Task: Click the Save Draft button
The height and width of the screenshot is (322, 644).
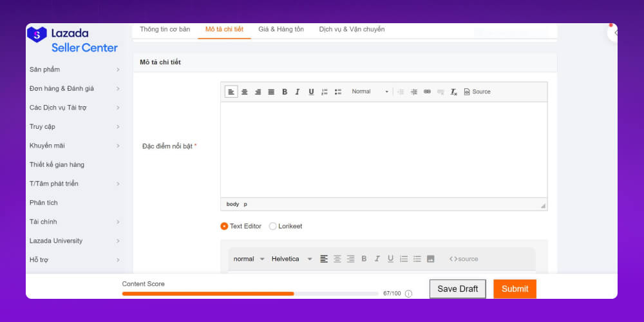Action: click(x=458, y=289)
